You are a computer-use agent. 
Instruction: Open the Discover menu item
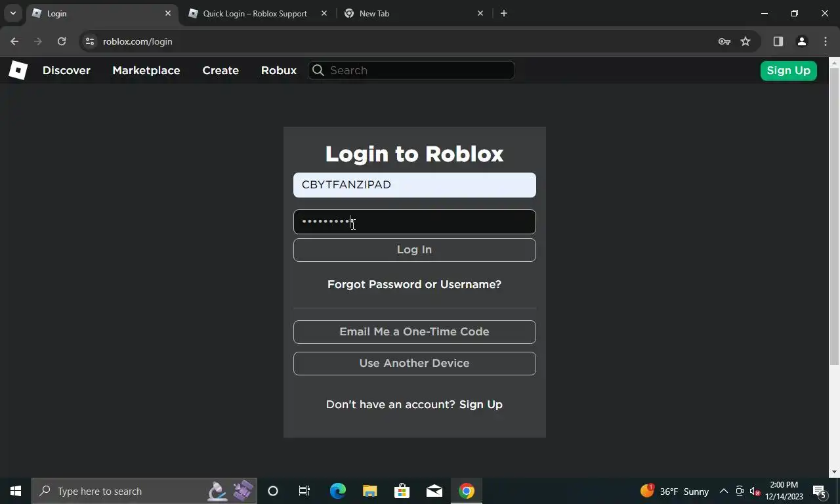pyautogui.click(x=66, y=70)
